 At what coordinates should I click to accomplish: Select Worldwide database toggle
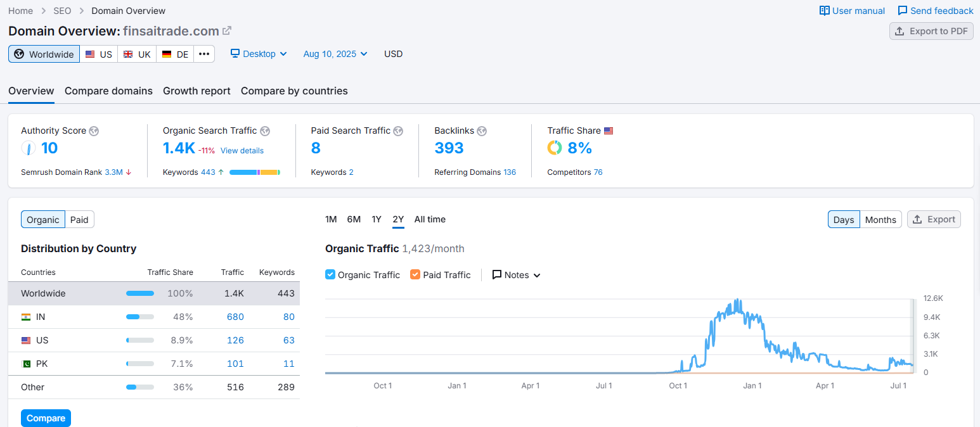point(44,54)
